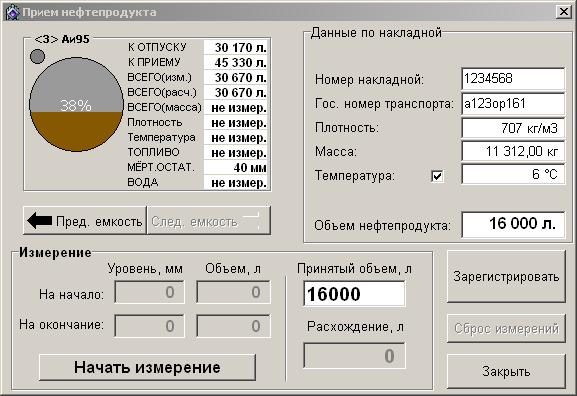Click the На начало level field
The height and width of the screenshot is (396, 577).
point(149,292)
